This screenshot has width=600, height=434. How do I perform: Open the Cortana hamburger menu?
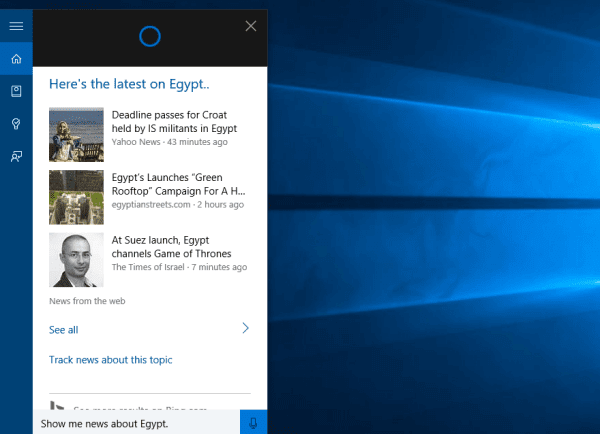[16, 26]
